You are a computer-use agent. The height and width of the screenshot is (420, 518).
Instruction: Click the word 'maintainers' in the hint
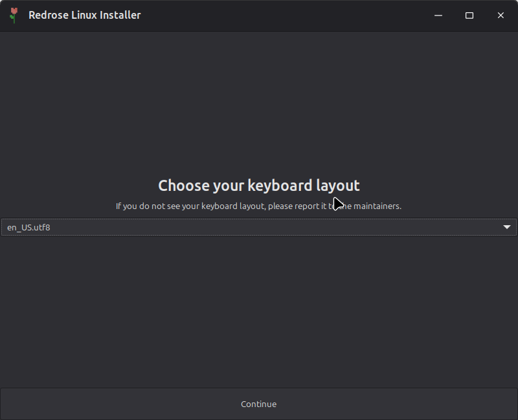click(377, 206)
